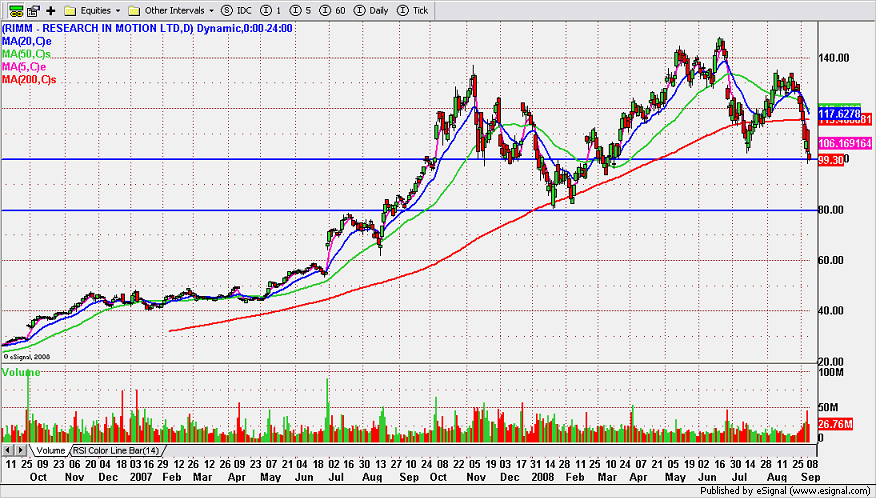
Task: Switch to the Tick interval
Action: click(x=412, y=10)
